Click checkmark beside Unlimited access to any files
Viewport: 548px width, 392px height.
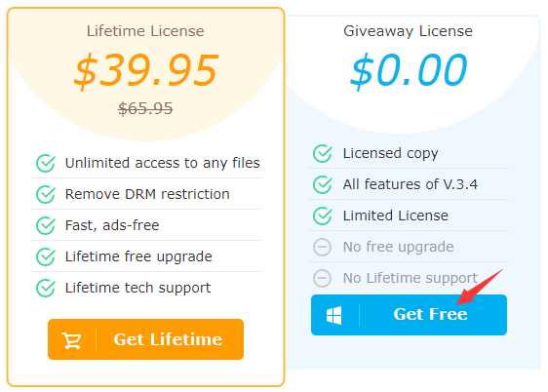tap(46, 163)
